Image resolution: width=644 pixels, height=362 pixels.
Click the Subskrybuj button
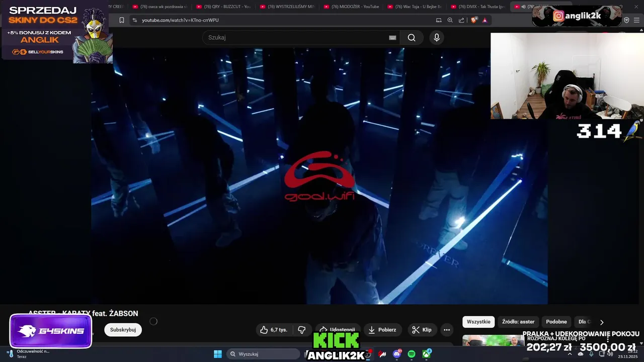123,330
